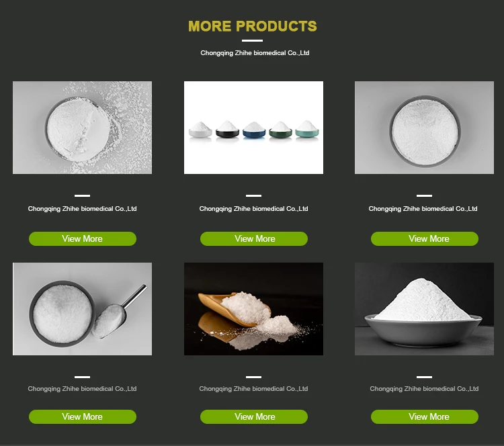Click company name below metal scoop image
504x446 pixels.
click(82, 389)
